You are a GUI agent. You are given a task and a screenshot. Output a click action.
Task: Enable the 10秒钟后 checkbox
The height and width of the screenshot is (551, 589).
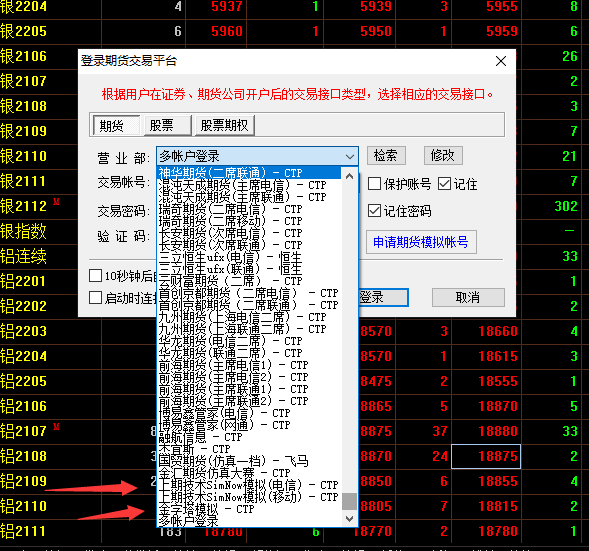[x=95, y=275]
